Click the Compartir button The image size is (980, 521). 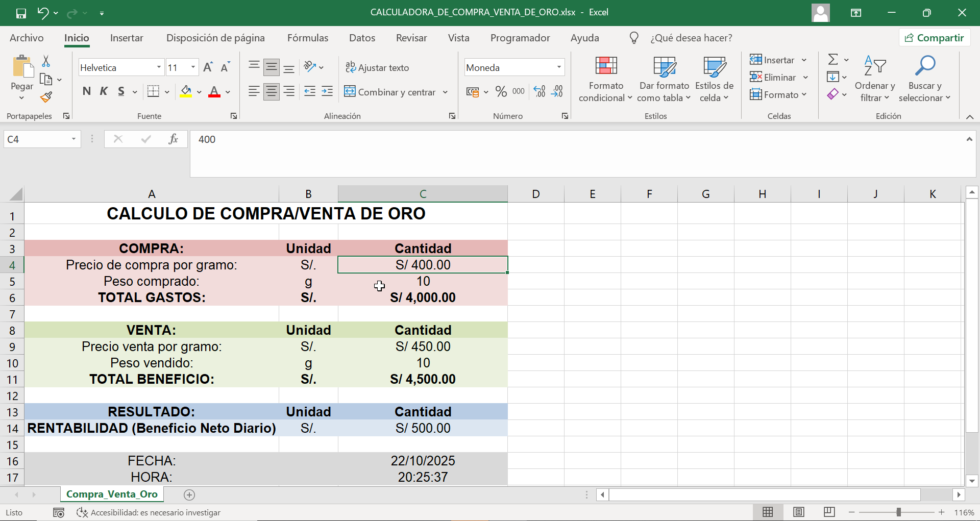point(934,37)
